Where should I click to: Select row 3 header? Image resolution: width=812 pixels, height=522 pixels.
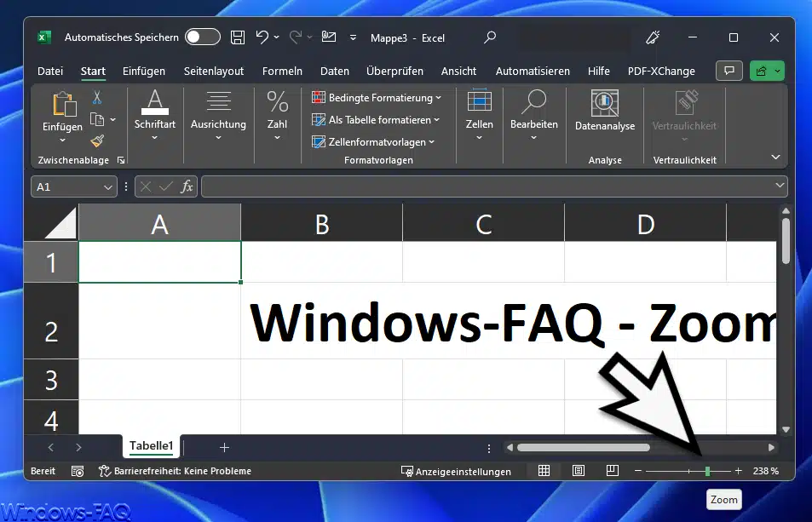[x=51, y=379]
